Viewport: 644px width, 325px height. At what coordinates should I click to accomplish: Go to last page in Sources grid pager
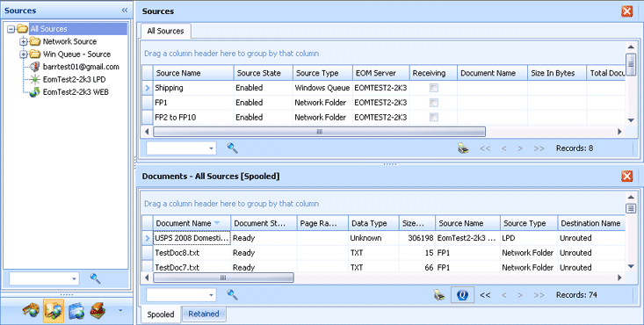[x=539, y=148]
